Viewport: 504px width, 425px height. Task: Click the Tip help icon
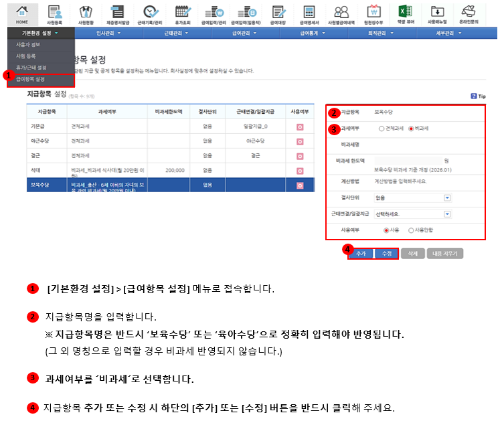tap(474, 96)
